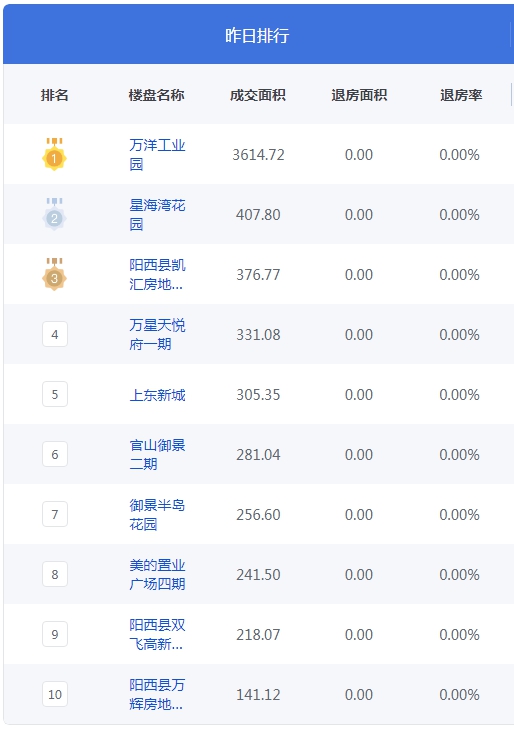Click the rank 10 badge
Viewport: 514px width, 729px height.
click(55, 694)
